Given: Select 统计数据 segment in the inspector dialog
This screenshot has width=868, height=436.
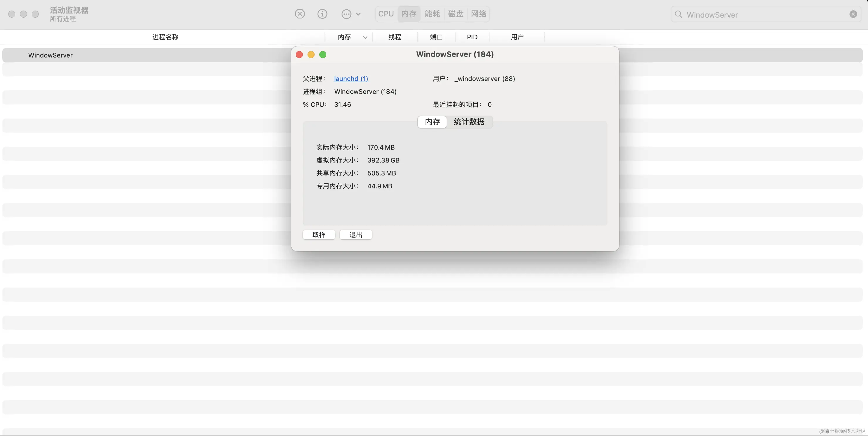Looking at the screenshot, I should (469, 122).
